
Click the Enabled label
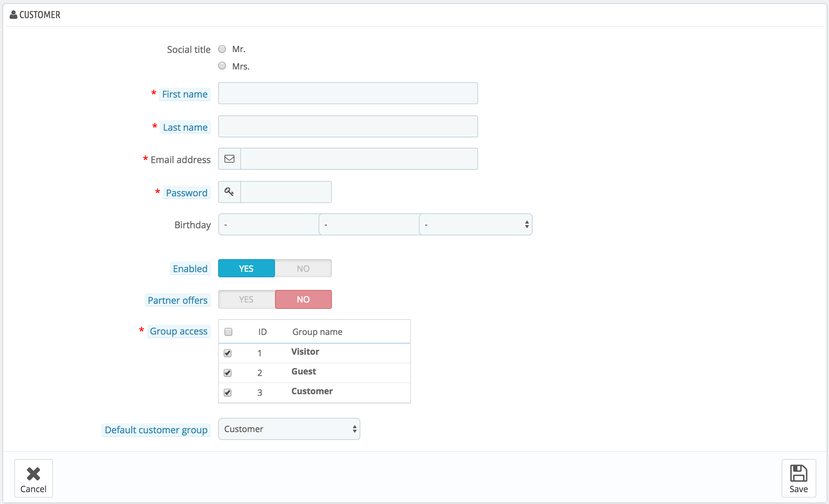(190, 269)
